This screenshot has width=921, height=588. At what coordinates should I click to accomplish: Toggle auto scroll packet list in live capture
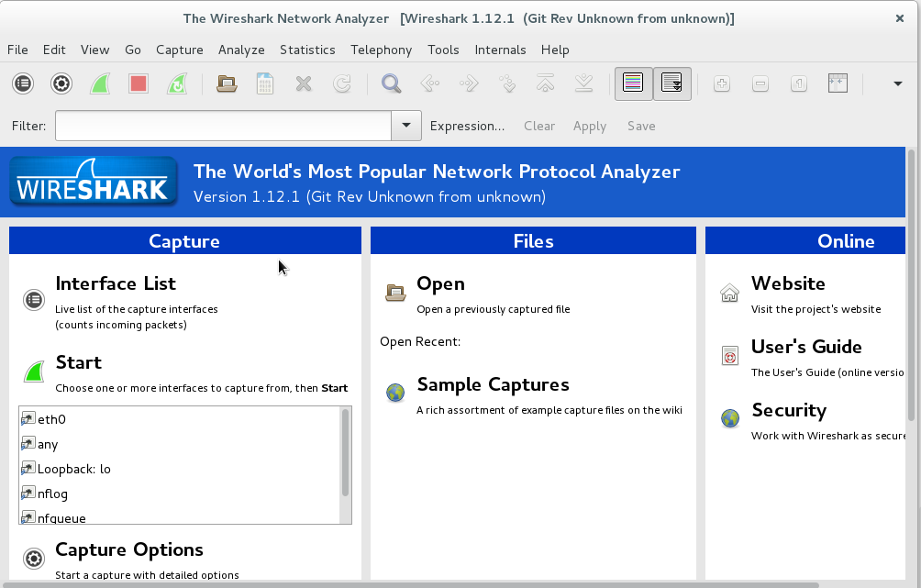pos(672,83)
